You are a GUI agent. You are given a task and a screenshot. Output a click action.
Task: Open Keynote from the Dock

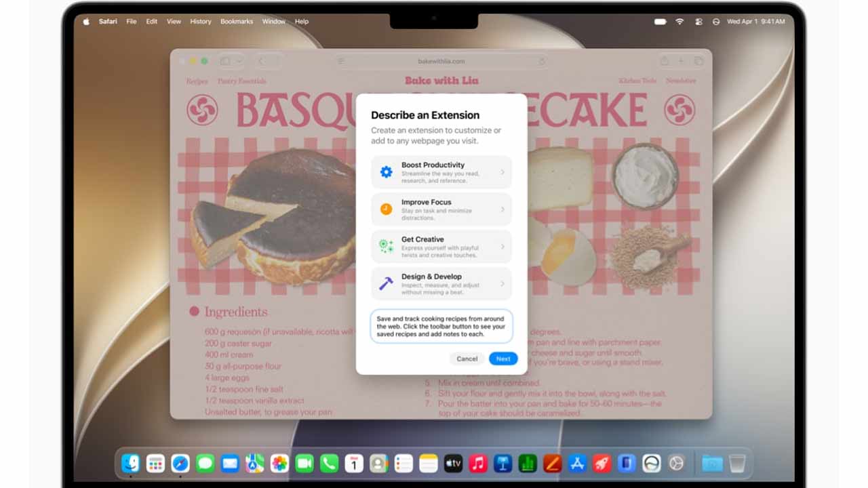click(x=502, y=463)
